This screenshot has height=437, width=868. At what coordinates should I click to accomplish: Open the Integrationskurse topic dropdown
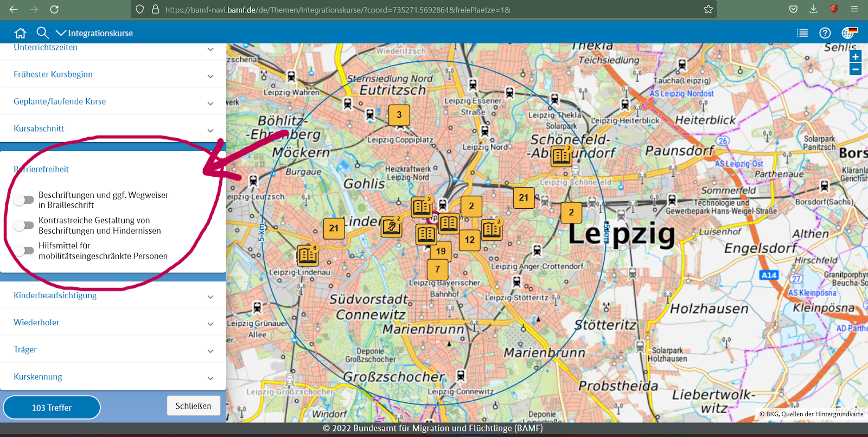click(94, 33)
